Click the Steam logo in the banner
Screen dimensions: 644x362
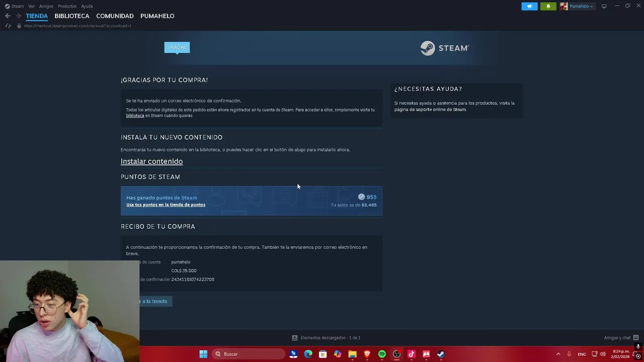coord(445,48)
